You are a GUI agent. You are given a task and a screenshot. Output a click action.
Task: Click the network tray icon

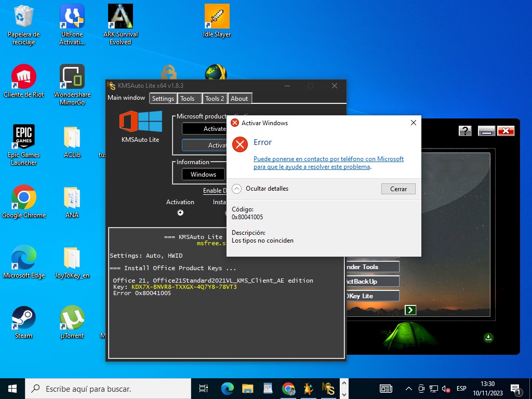pyautogui.click(x=434, y=389)
